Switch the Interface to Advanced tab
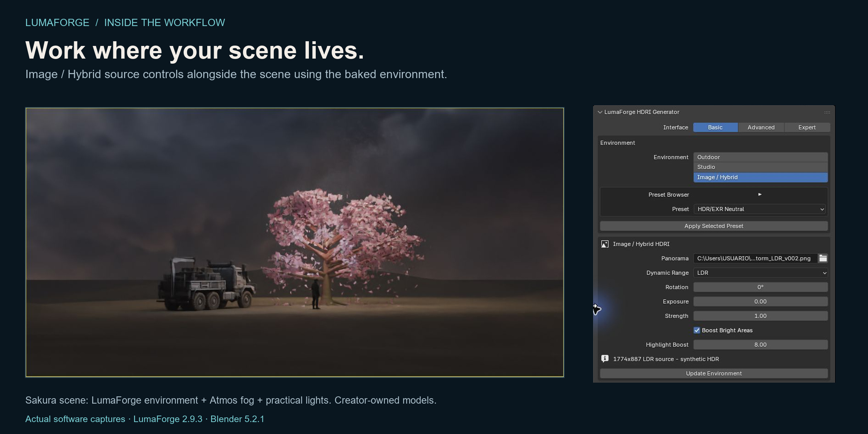Viewport: 868px width, 434px height. click(x=761, y=127)
